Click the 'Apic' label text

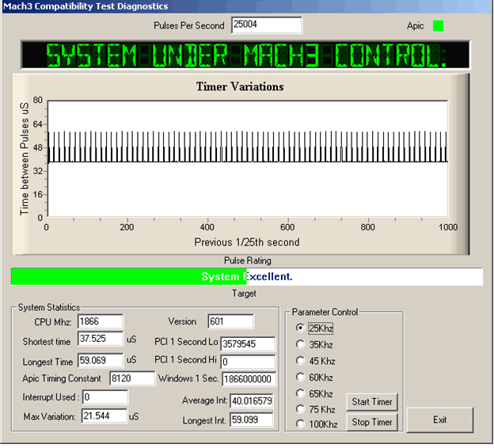416,26
